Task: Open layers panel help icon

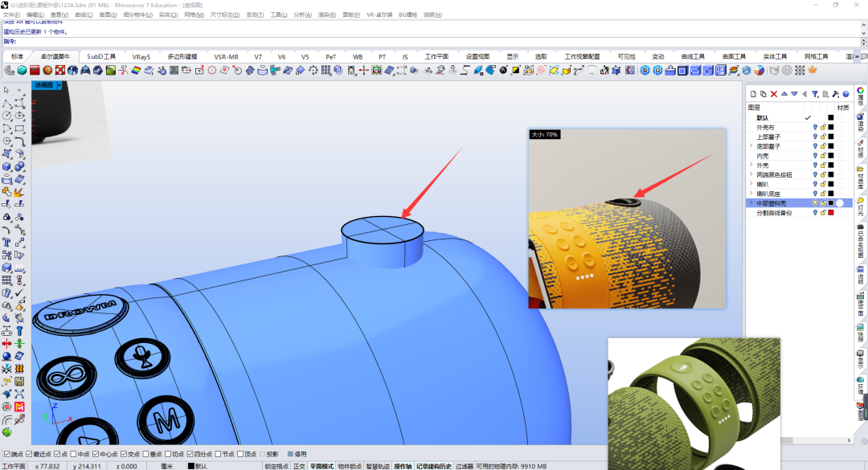Action: tap(845, 94)
